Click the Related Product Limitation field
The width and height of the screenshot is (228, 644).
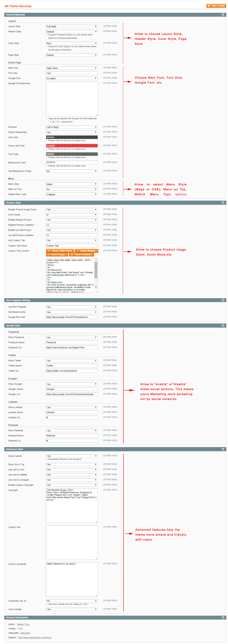click(72, 225)
